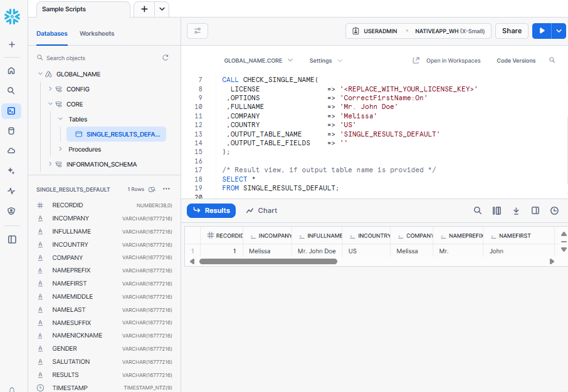This screenshot has height=392, width=568.
Task: Click the Share button
Action: click(x=512, y=31)
